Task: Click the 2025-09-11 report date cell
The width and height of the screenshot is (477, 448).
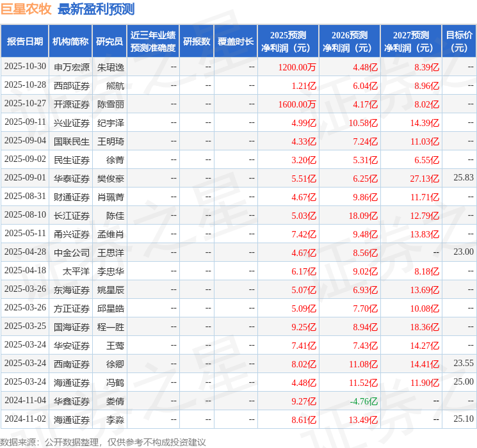Action: coord(25,122)
